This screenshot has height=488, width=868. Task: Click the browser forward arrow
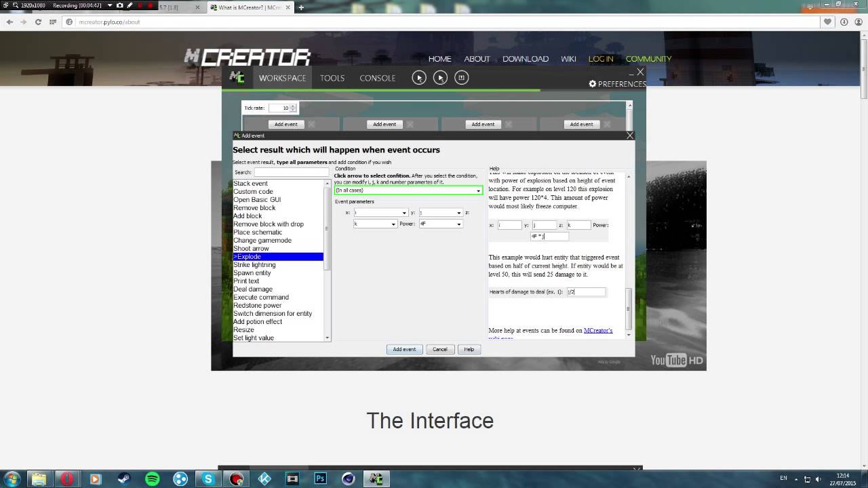24,22
